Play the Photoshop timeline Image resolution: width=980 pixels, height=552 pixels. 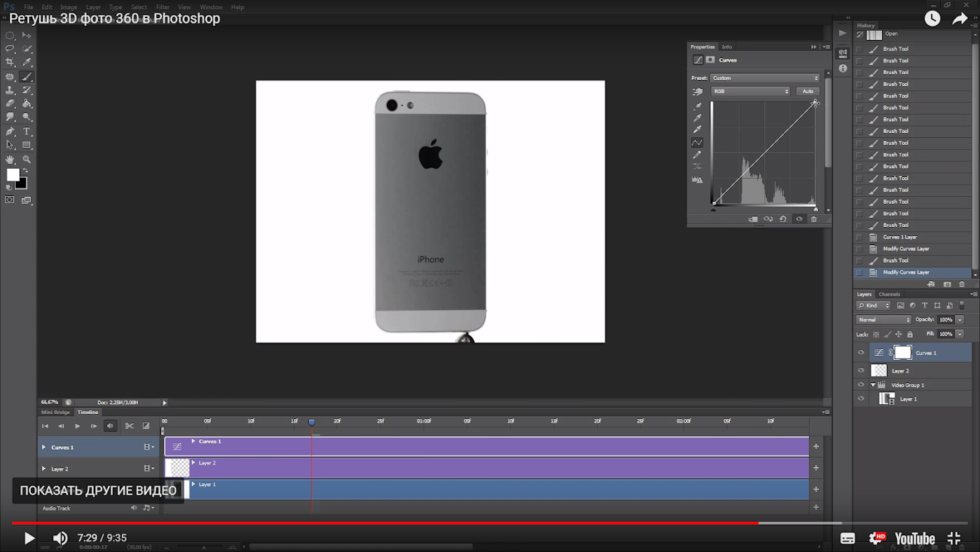click(78, 426)
